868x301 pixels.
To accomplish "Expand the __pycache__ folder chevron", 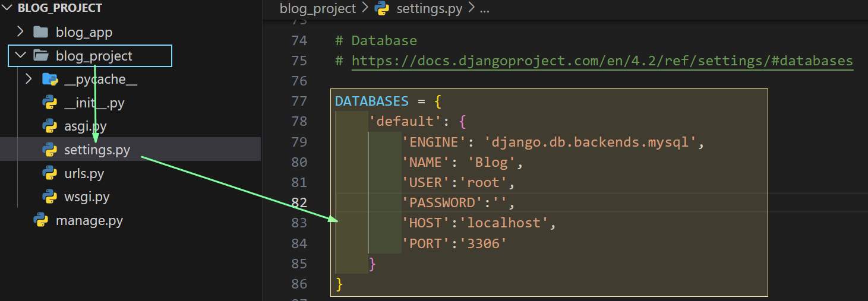I will point(30,79).
